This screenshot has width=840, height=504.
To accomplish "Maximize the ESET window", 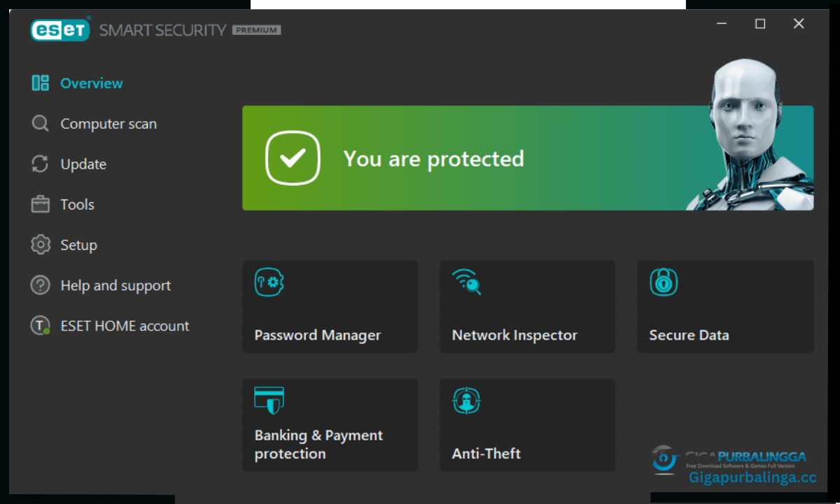I will (x=760, y=24).
